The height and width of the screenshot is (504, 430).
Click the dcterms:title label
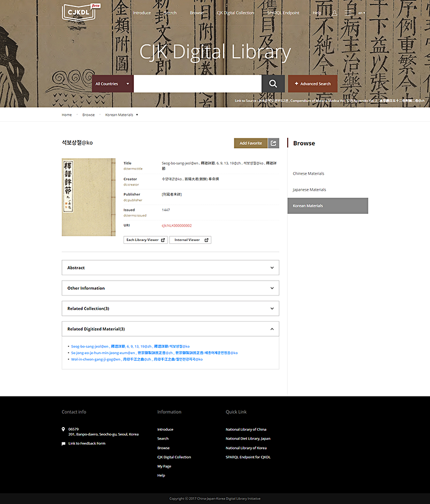point(133,169)
